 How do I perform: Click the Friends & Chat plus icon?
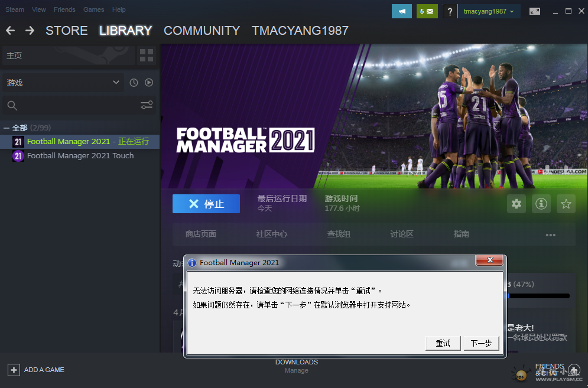574,370
